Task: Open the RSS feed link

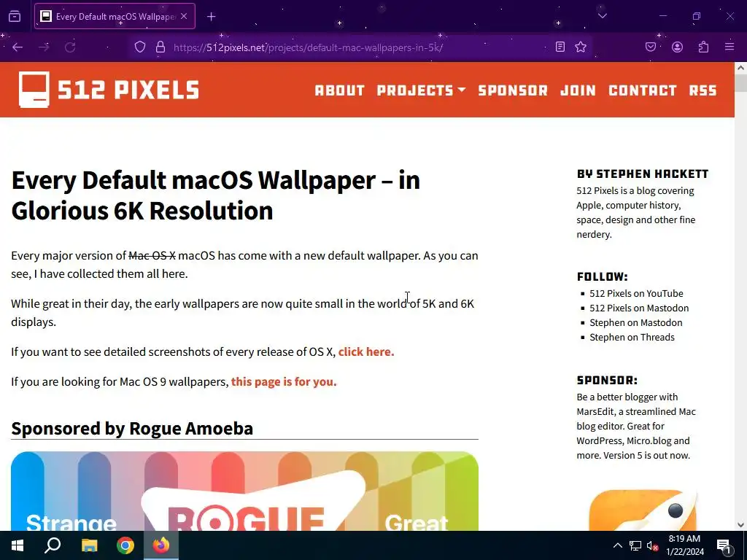Action: point(703,90)
